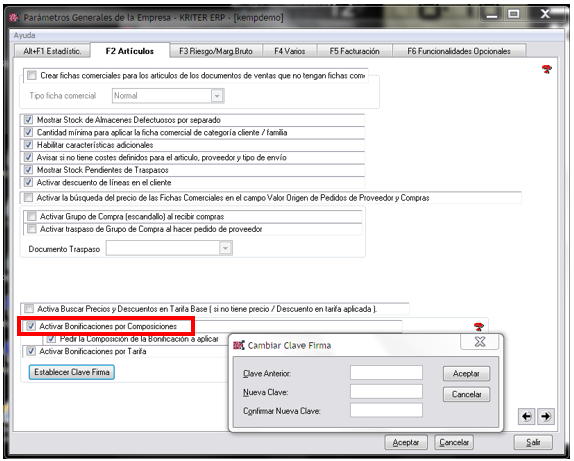Toggle Activar Bonificaciones por Composiciones checkbox
574x461 pixels.
point(31,326)
